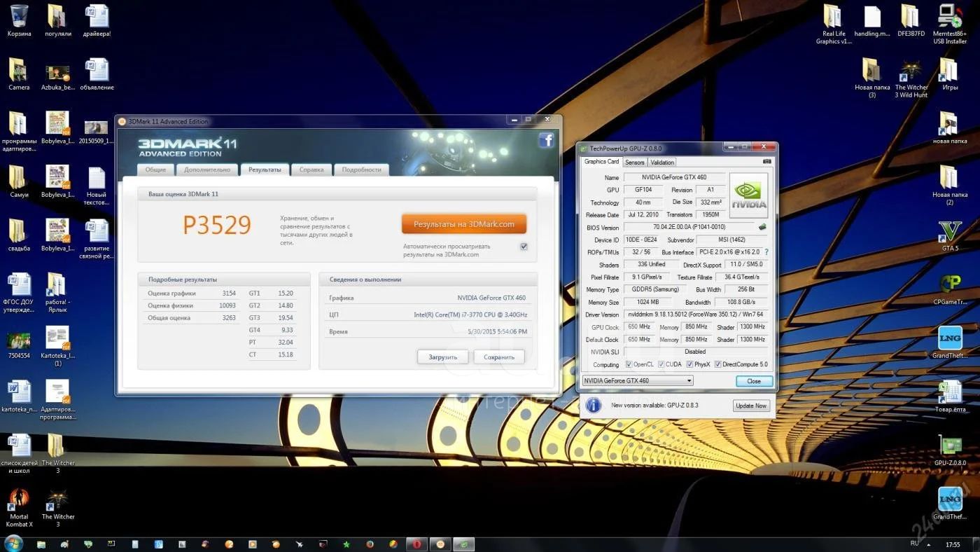Click the GPU Name field in GPU-Z
The width and height of the screenshot is (980, 552).
(675, 177)
